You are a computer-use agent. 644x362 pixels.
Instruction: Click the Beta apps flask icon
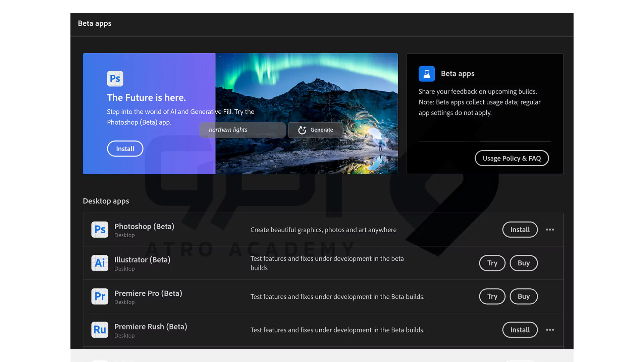(427, 74)
